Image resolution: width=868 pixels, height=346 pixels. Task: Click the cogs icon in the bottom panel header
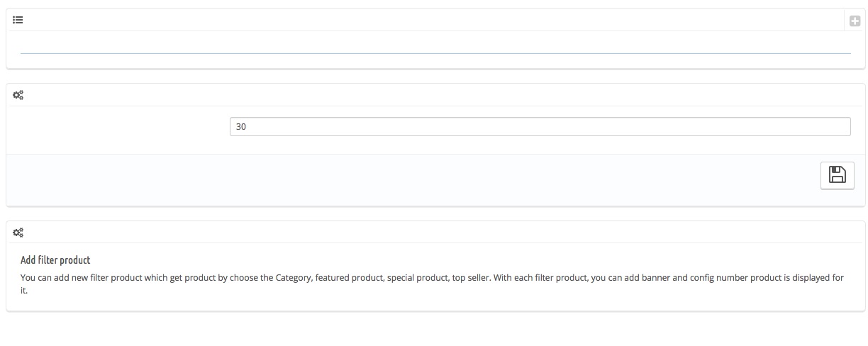18,233
